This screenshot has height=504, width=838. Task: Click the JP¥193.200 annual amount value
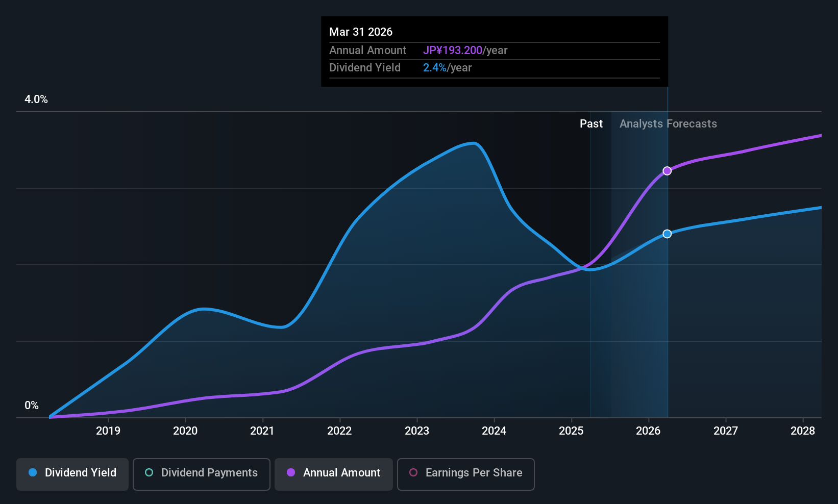coord(453,51)
